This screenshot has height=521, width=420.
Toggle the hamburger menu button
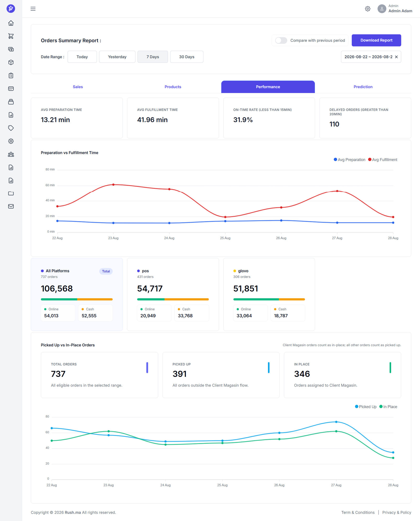pyautogui.click(x=33, y=9)
